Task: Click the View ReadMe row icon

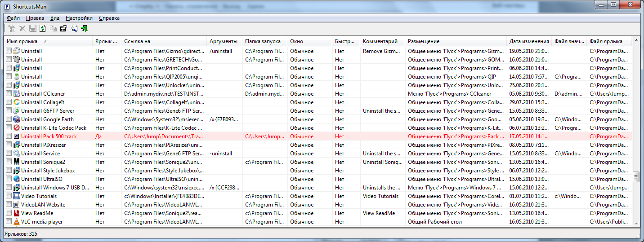Action: pyautogui.click(x=17, y=213)
